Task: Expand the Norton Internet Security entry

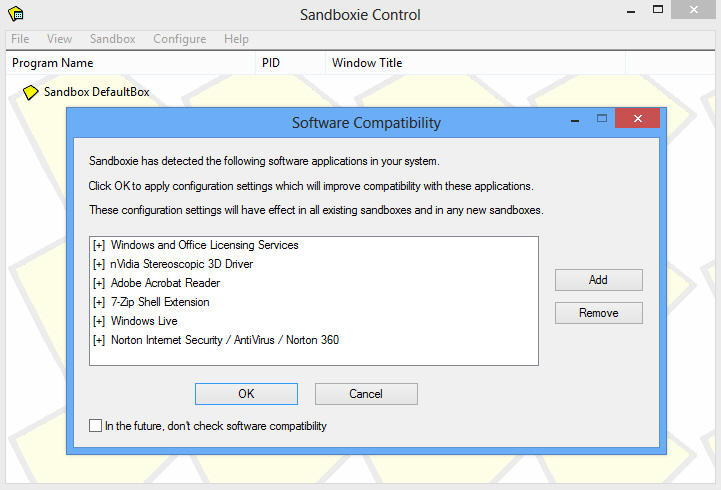Action: [x=99, y=340]
